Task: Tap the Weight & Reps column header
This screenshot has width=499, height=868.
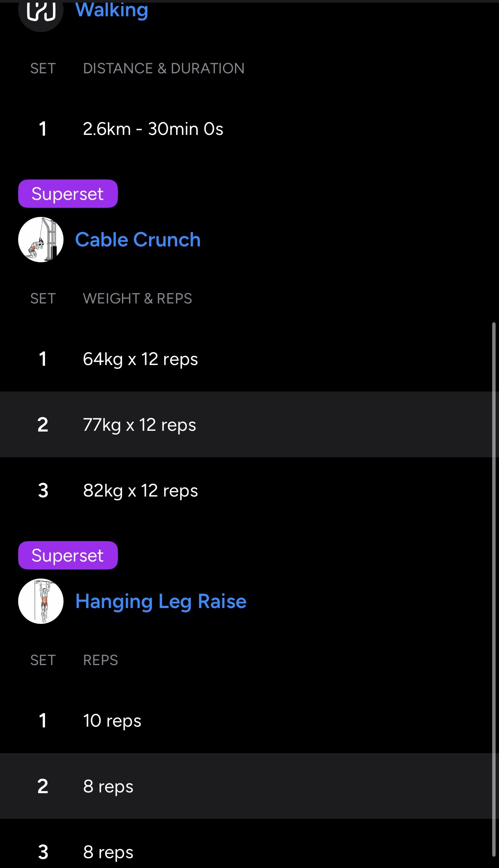Action: coord(138,299)
